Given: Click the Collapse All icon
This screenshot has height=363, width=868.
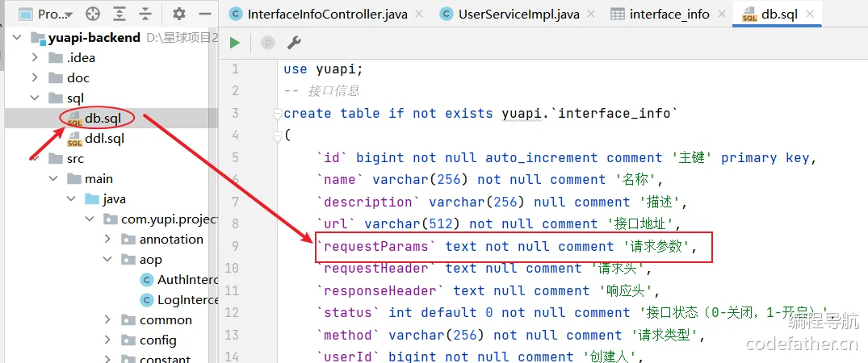Looking at the screenshot, I should pos(145,14).
